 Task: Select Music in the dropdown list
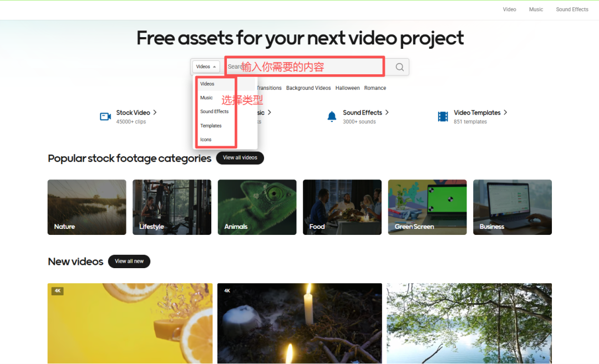coord(207,98)
